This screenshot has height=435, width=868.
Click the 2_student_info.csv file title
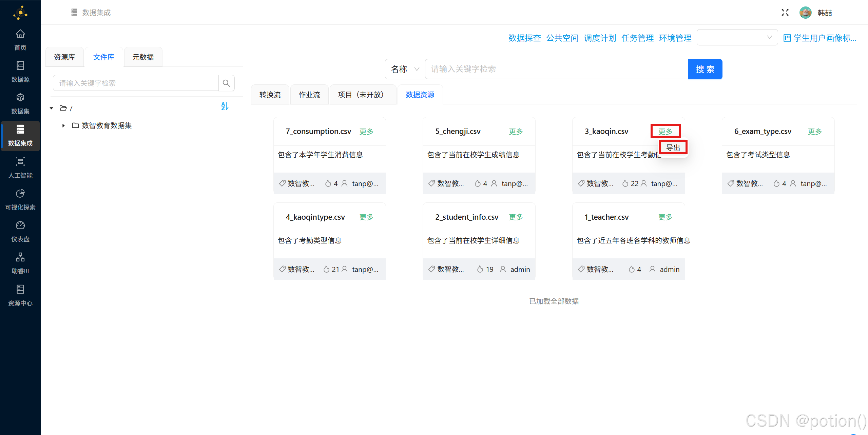coord(467,217)
